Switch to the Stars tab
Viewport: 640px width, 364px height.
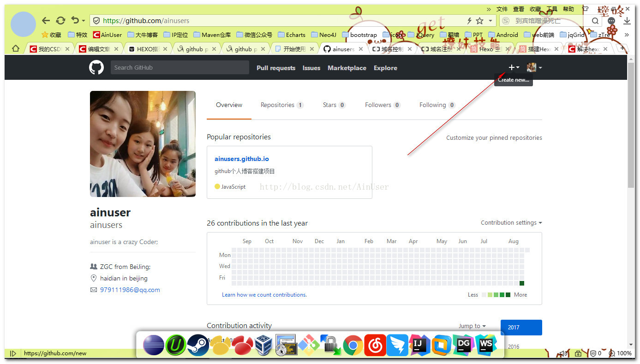pos(334,105)
